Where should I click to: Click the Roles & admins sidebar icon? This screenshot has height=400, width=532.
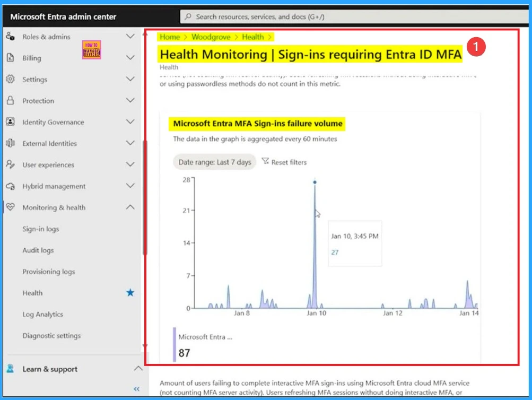(x=10, y=36)
